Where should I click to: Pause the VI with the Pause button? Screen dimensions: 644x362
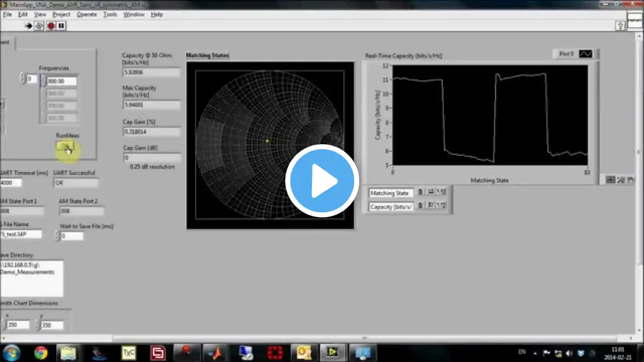tap(61, 26)
